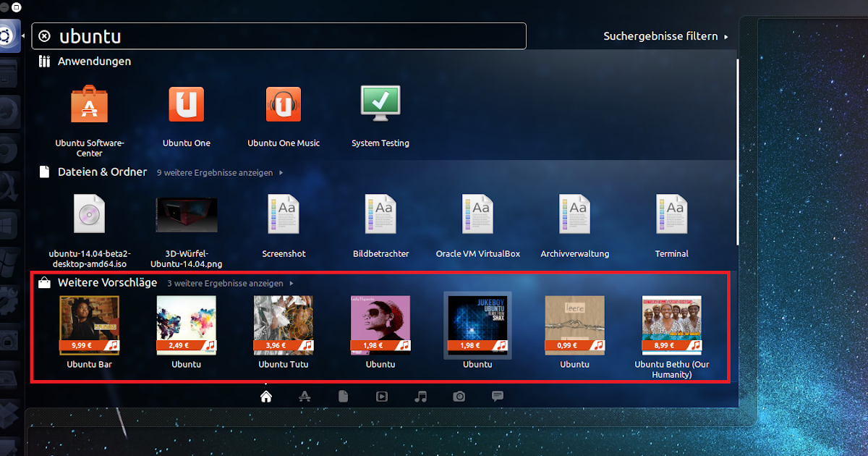Open the Bildbetrachter file result
Viewport: 868px width, 456px height.
(380, 226)
